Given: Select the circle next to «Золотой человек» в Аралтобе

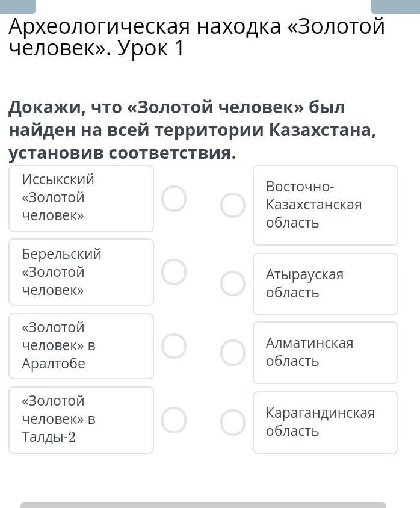Looking at the screenshot, I should tap(174, 346).
